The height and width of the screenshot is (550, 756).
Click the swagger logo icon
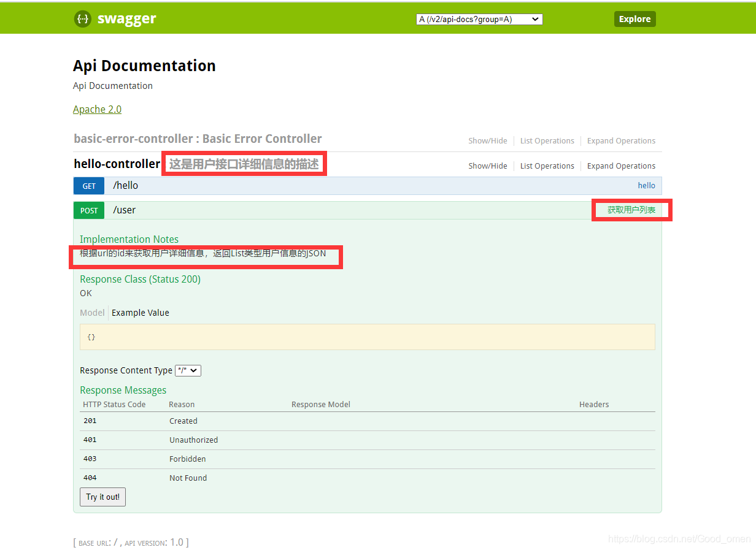click(83, 19)
